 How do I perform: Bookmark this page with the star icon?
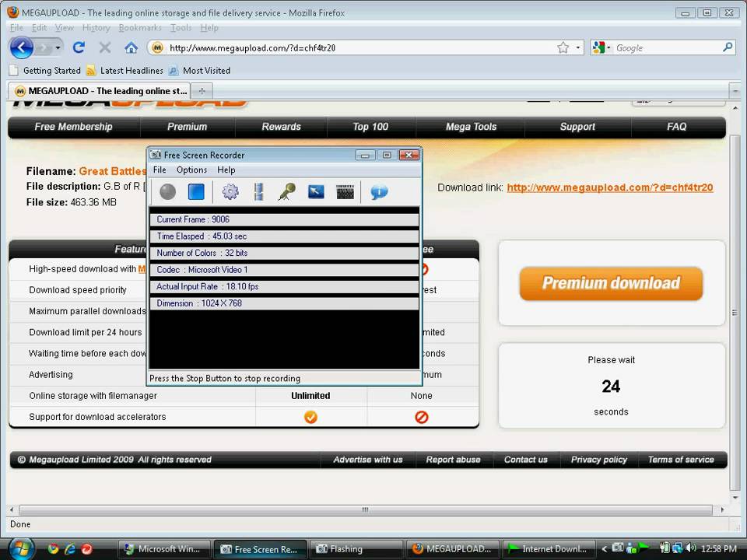563,47
